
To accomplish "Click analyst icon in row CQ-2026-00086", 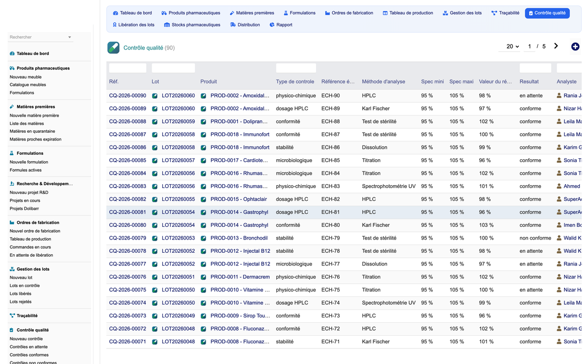I will (x=559, y=147).
